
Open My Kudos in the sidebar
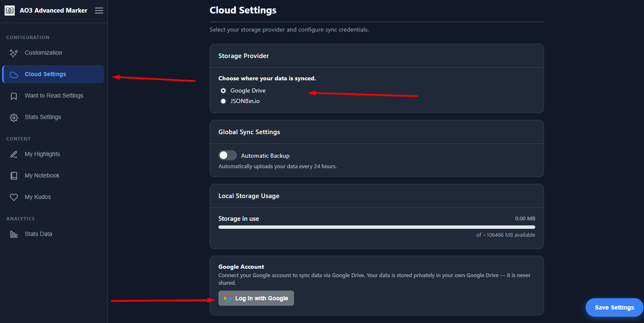point(53,197)
